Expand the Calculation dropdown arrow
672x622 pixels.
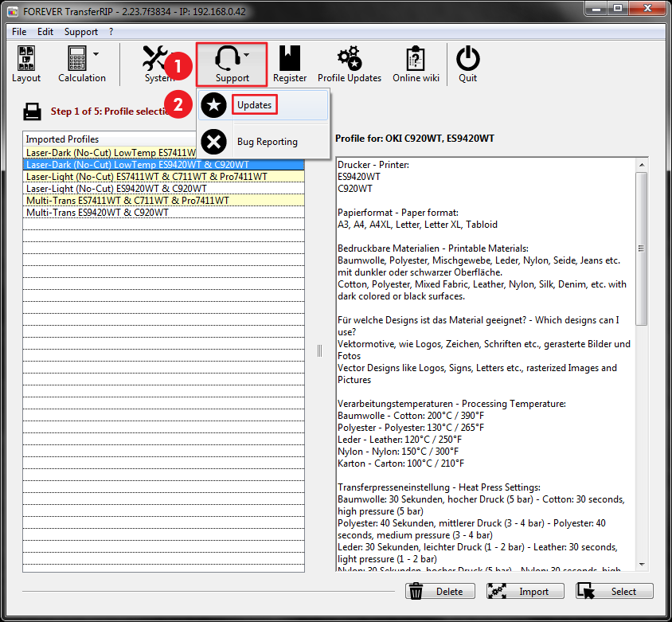(x=96, y=54)
